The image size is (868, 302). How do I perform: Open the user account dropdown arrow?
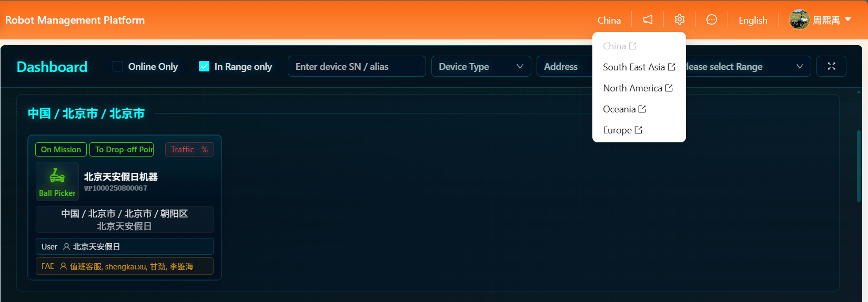(x=848, y=19)
